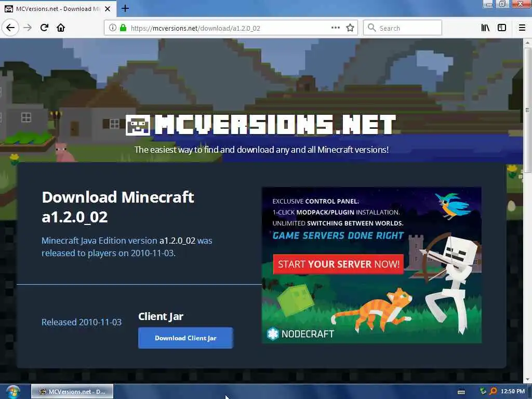
Task: Click START YOUR SERVER NOW button
Action: click(x=338, y=264)
